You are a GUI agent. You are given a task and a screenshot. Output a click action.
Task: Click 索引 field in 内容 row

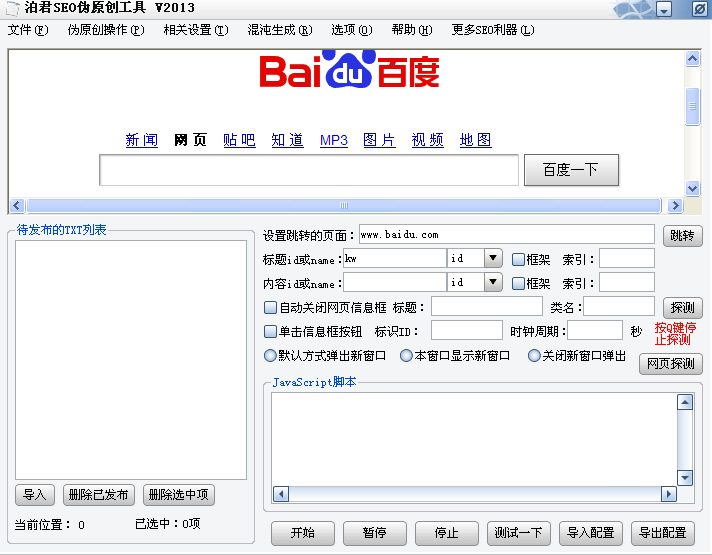(627, 282)
